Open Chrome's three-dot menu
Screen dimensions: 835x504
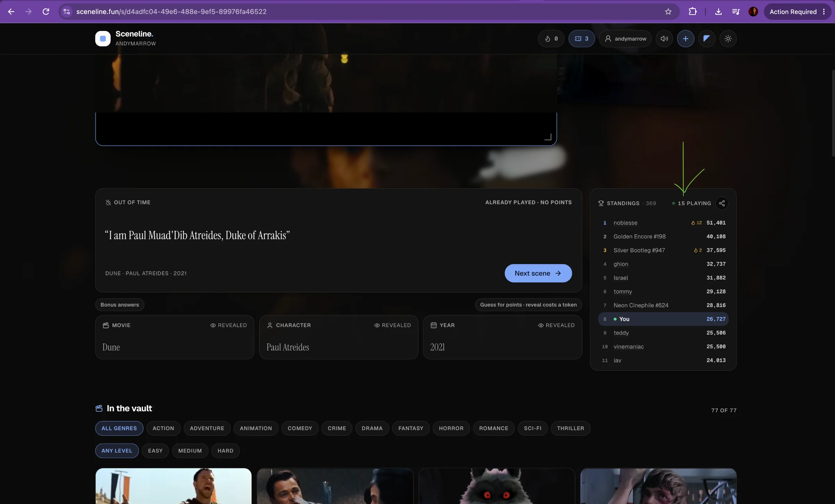(824, 11)
